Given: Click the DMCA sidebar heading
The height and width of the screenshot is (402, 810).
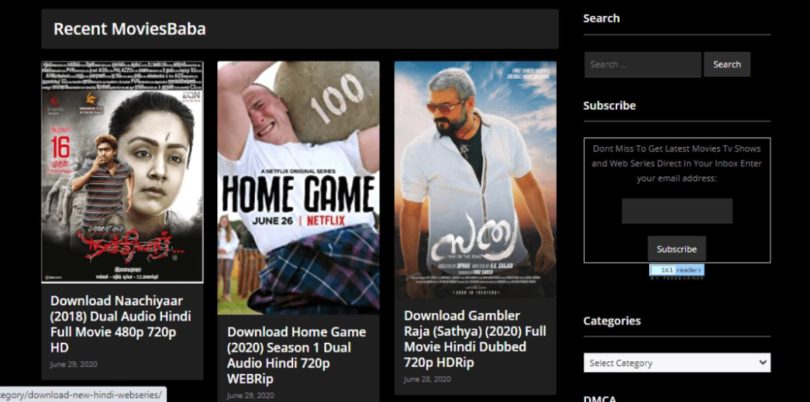Looking at the screenshot, I should coord(599,398).
